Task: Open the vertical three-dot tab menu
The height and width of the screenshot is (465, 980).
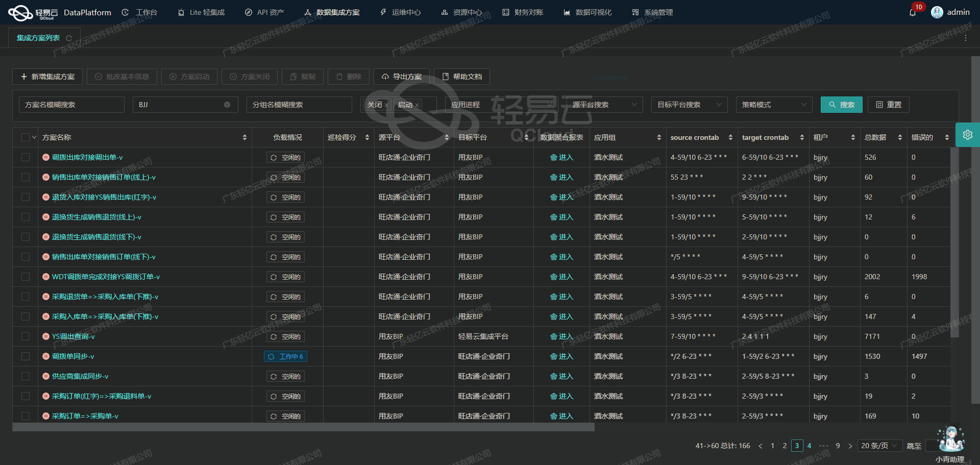Action: coord(965,38)
